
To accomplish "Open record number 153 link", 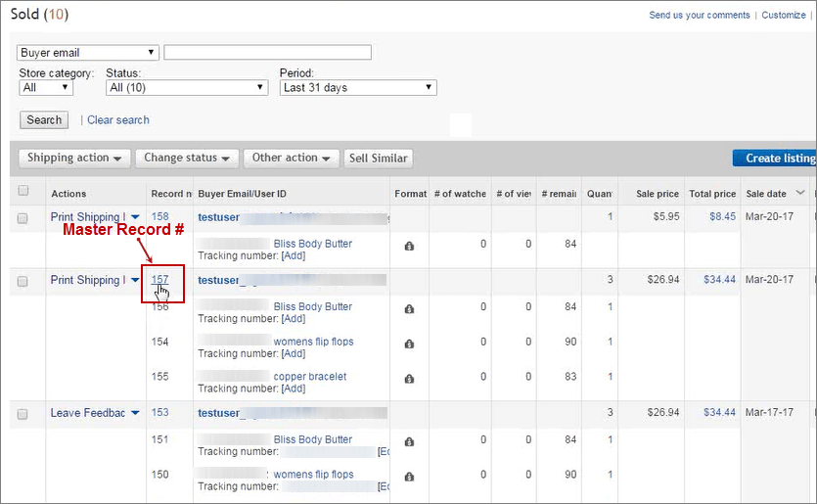I will [159, 412].
